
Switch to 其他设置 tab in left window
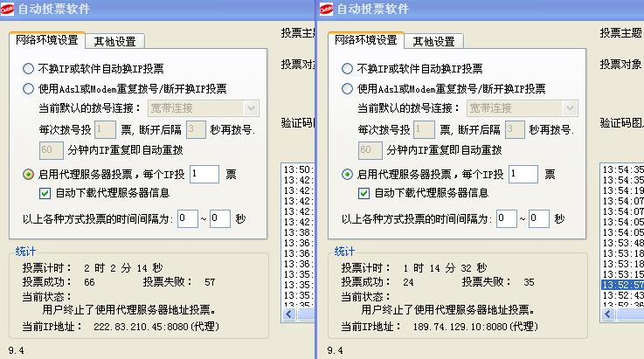click(x=114, y=41)
